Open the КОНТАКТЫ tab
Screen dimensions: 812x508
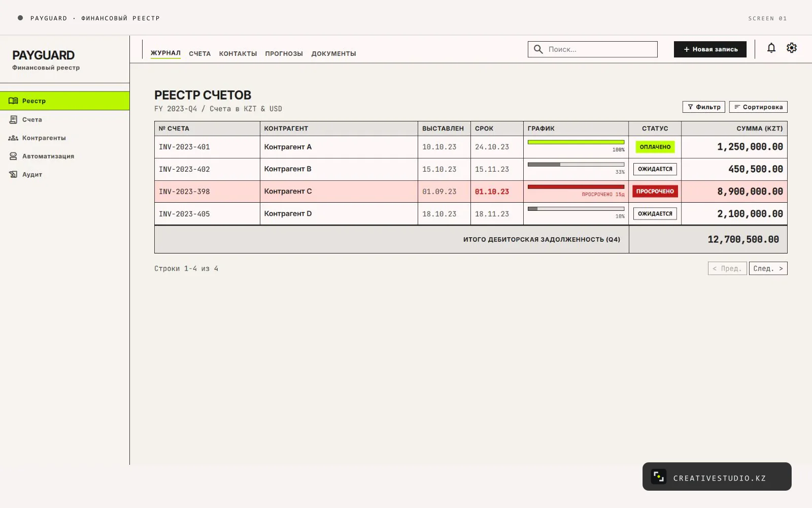238,53
